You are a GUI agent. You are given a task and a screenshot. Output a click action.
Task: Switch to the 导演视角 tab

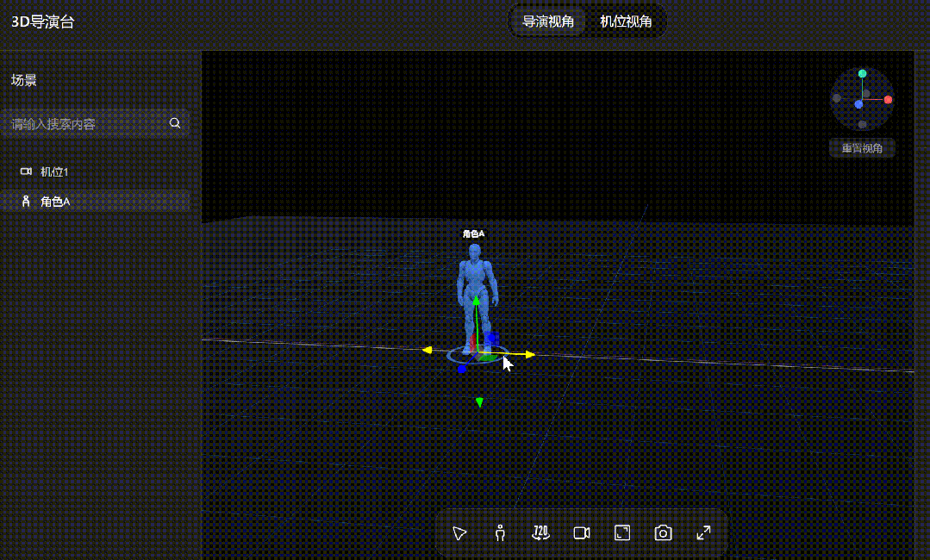[548, 22]
